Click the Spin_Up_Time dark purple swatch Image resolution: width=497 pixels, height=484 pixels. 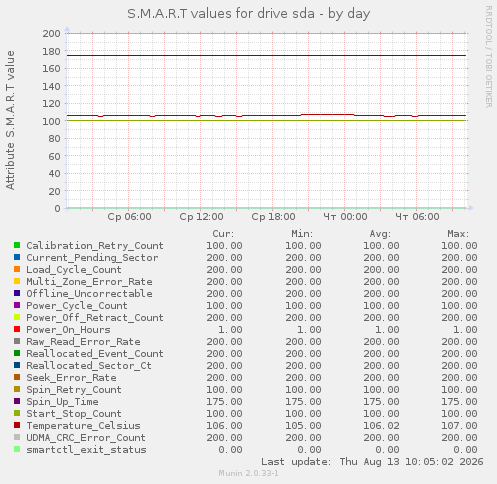(17, 401)
